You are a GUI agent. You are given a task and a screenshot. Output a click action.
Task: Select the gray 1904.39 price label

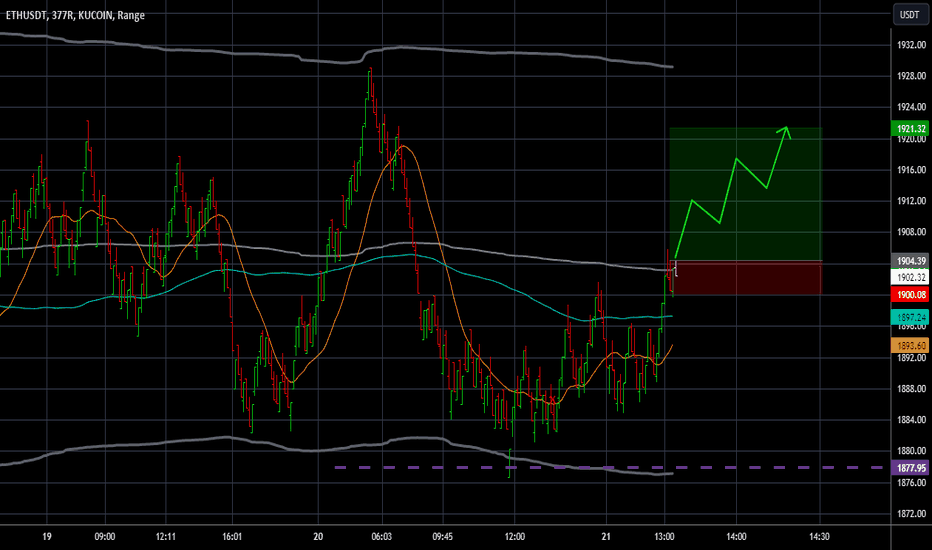(911, 260)
